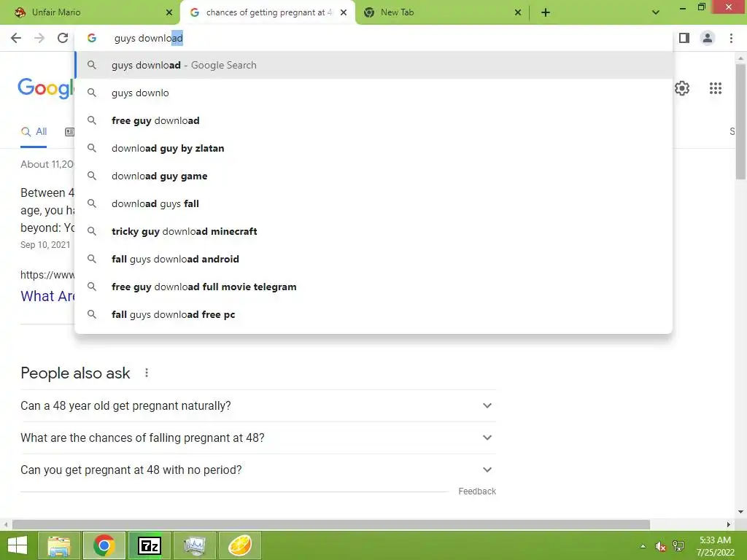Open the 'What Are' search result link
Viewport: 747px width, 560px height.
(47, 296)
